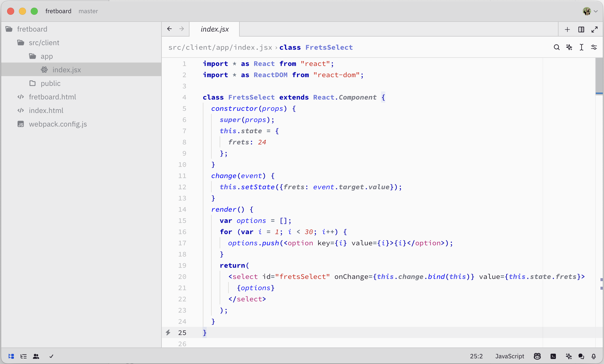
Task: Click the code actions lightning bolt on line 25
Action: pyautogui.click(x=168, y=333)
